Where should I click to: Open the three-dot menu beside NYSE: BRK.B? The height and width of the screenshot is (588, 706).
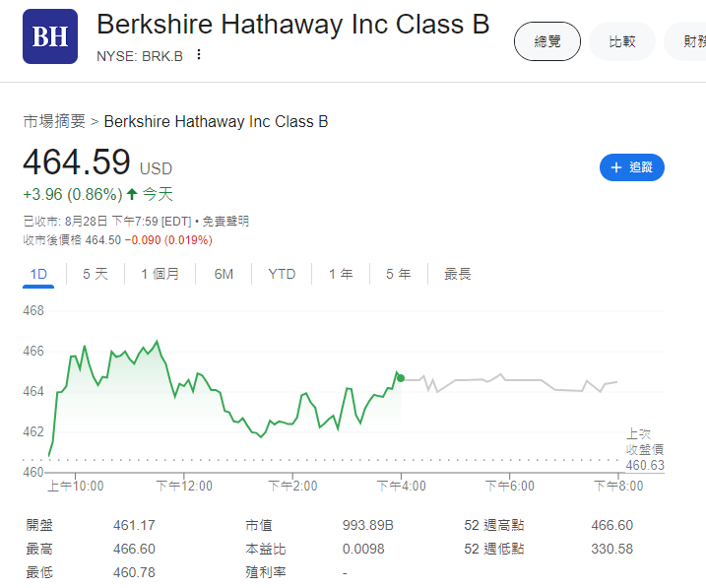199,55
